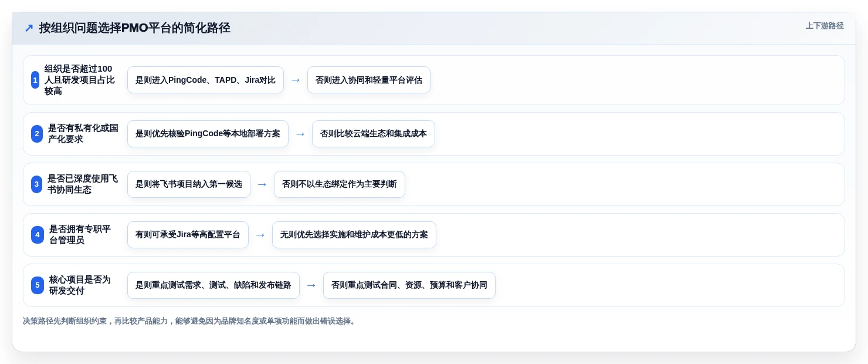868x364 pixels.
Task: Click the footer note 决策路径先判断组织约束
Action: (x=189, y=321)
